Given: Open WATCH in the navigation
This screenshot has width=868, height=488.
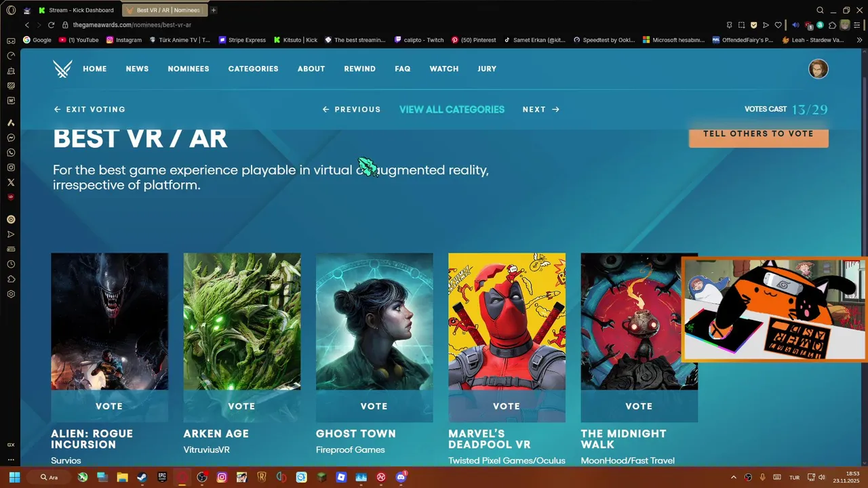Looking at the screenshot, I should point(444,69).
